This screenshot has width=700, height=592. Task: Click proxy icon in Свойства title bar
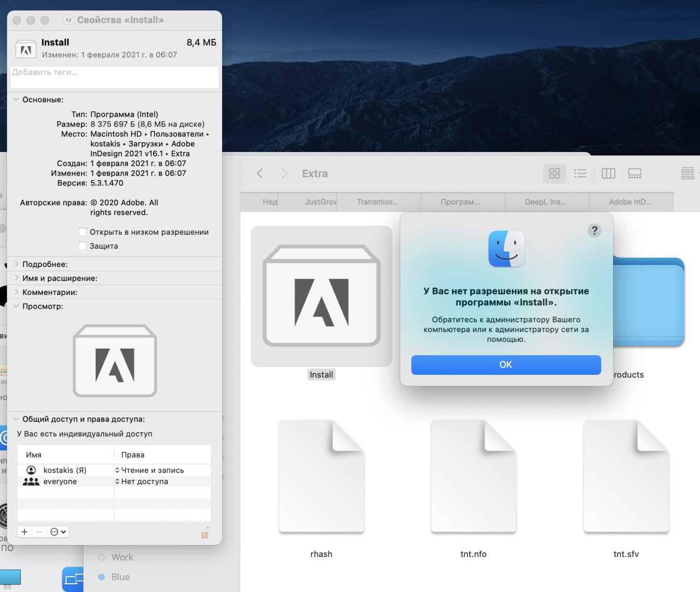[68, 20]
